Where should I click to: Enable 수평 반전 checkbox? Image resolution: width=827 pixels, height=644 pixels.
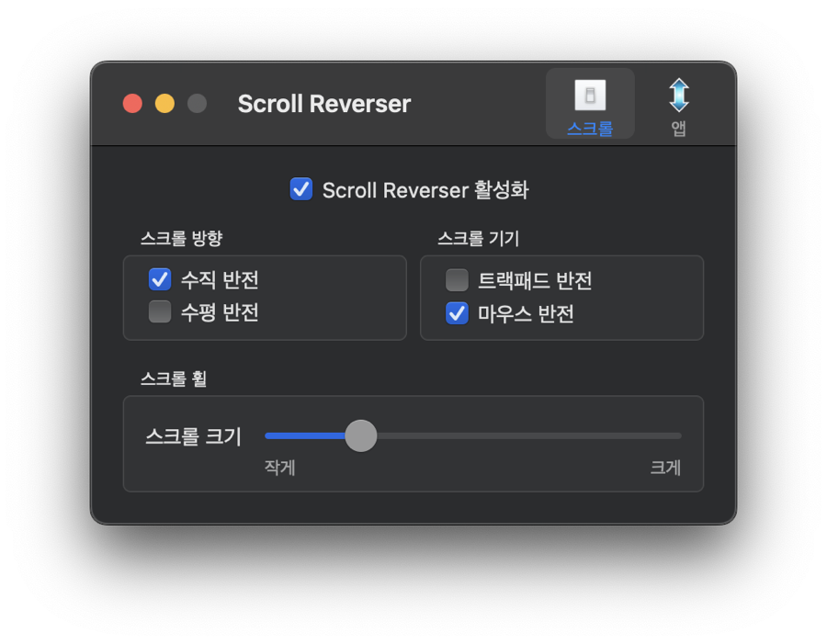point(160,311)
